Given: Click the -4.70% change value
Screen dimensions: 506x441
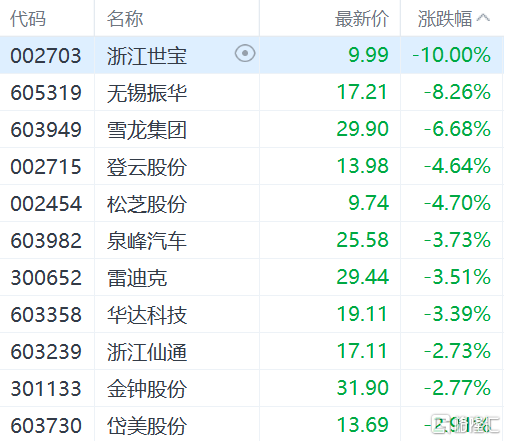Looking at the screenshot, I should tap(457, 203).
